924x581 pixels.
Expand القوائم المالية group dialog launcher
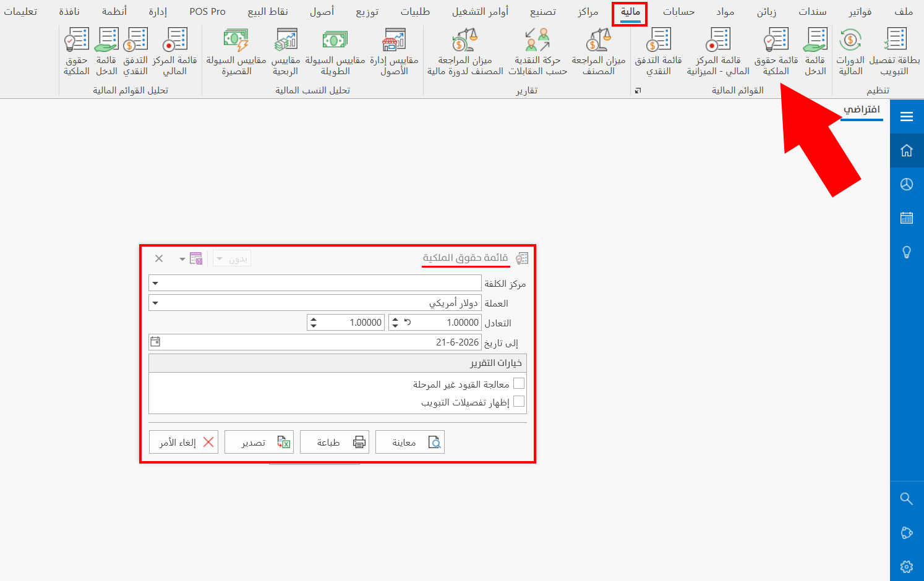[x=638, y=91]
